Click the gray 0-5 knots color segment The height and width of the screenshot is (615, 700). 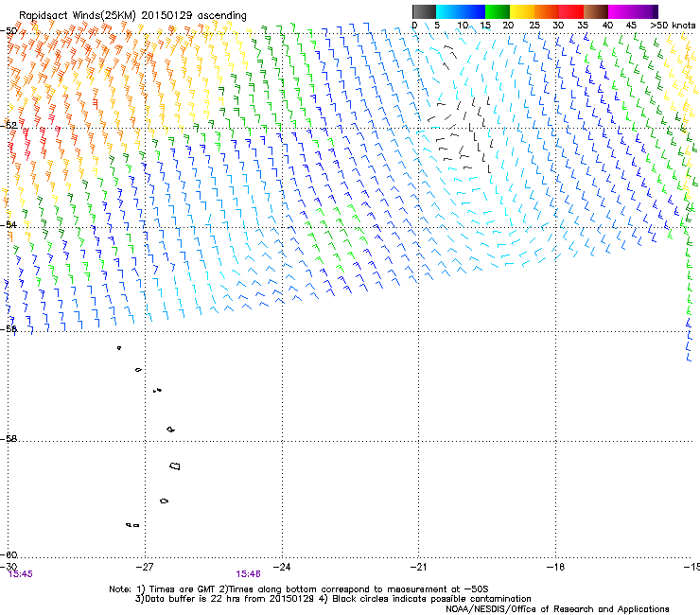[424, 11]
